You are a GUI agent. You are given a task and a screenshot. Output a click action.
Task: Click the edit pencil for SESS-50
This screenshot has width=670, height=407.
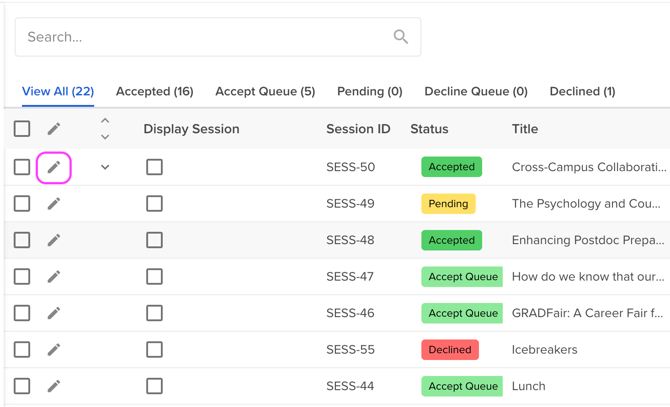tap(54, 167)
